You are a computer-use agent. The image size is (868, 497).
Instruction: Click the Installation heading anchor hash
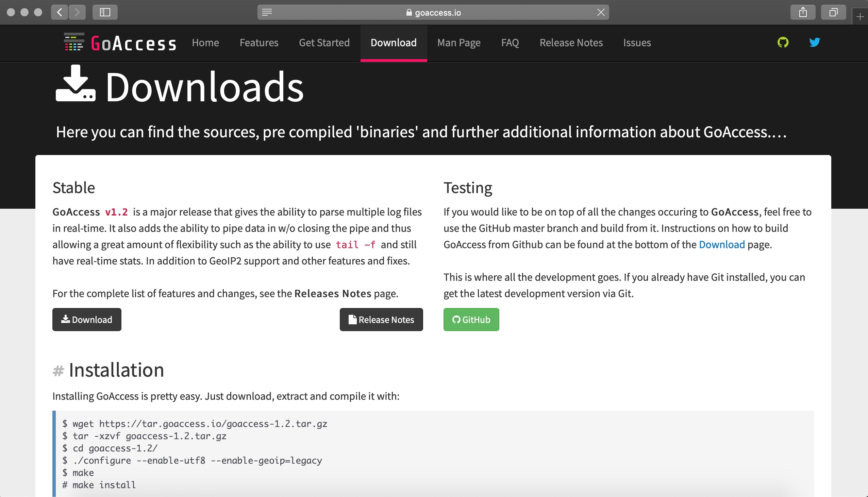tap(58, 371)
